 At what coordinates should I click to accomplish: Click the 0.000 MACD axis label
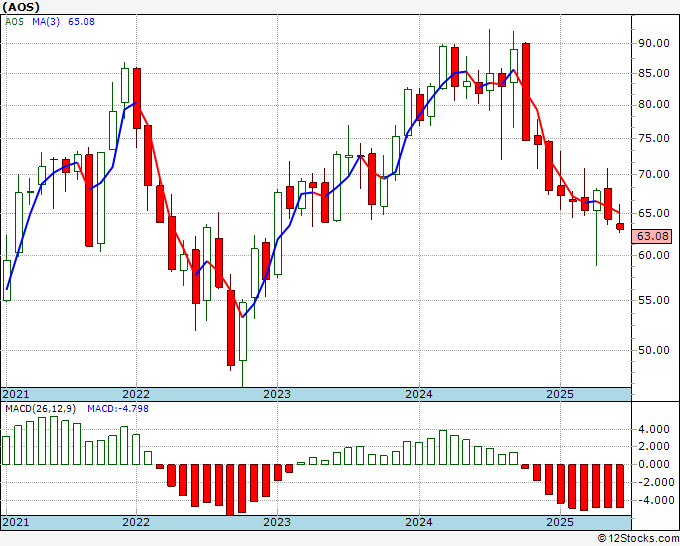[655, 464]
